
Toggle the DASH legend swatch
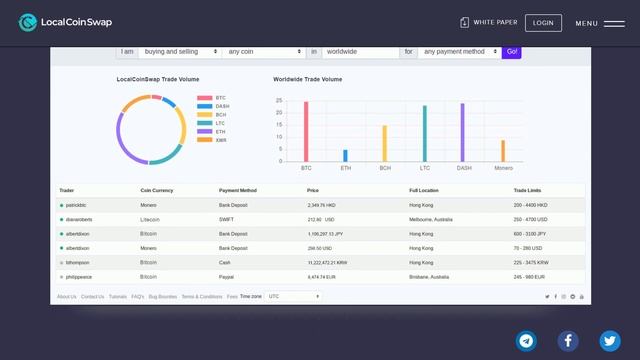[204, 106]
